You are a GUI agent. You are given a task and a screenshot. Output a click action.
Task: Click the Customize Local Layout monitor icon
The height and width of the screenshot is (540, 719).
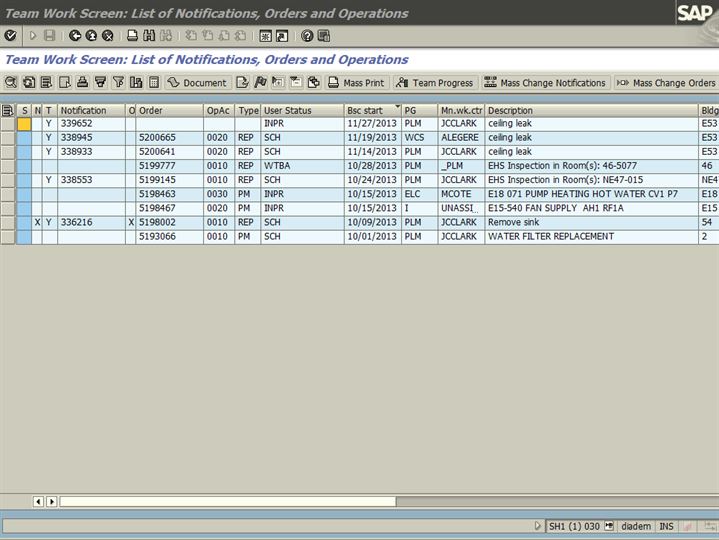[x=325, y=35]
